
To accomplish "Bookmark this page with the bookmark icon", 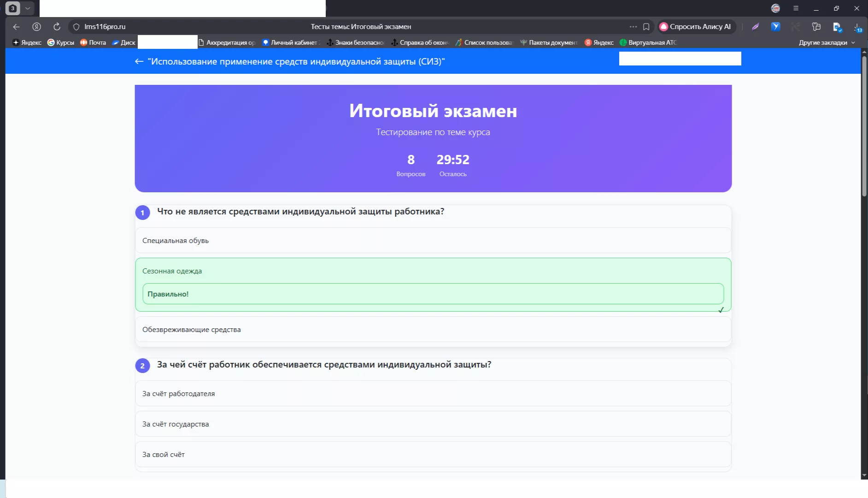I will click(646, 27).
